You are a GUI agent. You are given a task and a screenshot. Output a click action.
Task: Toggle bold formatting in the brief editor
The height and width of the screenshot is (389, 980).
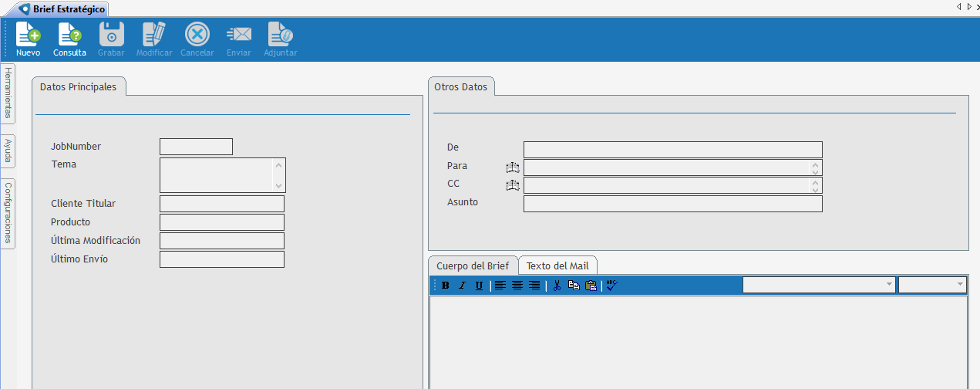coord(445,286)
